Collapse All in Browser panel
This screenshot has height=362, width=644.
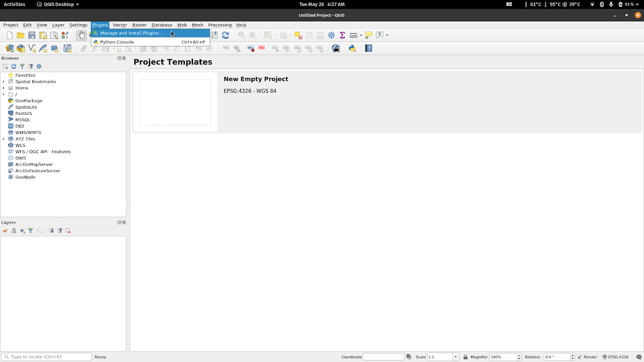[x=31, y=66]
